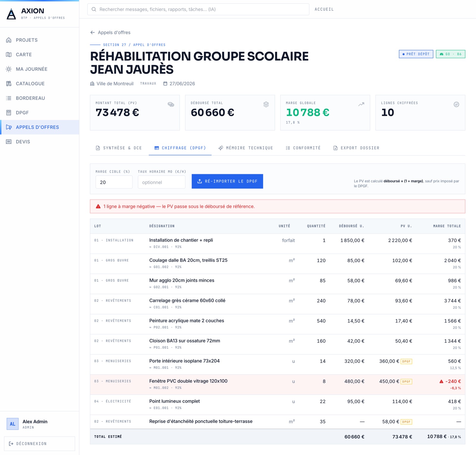Focus the Taux horaire MO input
Viewport: 476px width, 455px height.
point(162,182)
